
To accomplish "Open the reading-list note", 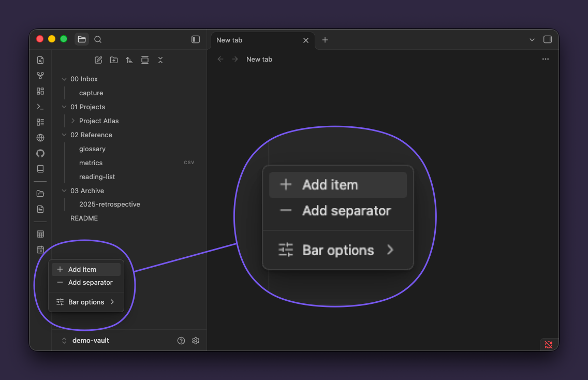I will (97, 177).
